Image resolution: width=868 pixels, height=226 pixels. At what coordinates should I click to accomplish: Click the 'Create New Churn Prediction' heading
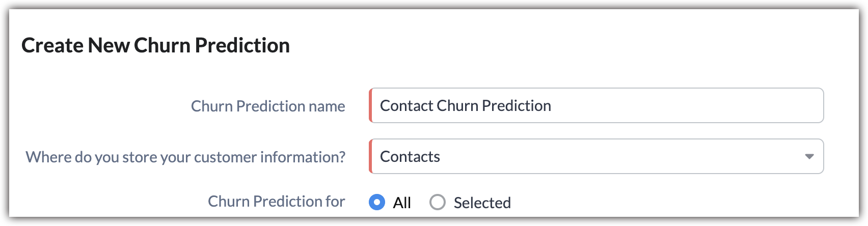click(155, 45)
